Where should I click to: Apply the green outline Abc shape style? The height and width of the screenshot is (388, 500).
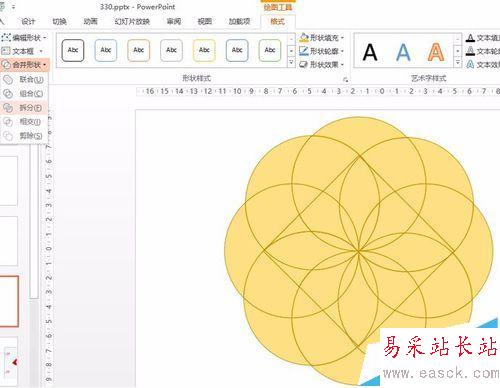pyautogui.click(x=270, y=50)
